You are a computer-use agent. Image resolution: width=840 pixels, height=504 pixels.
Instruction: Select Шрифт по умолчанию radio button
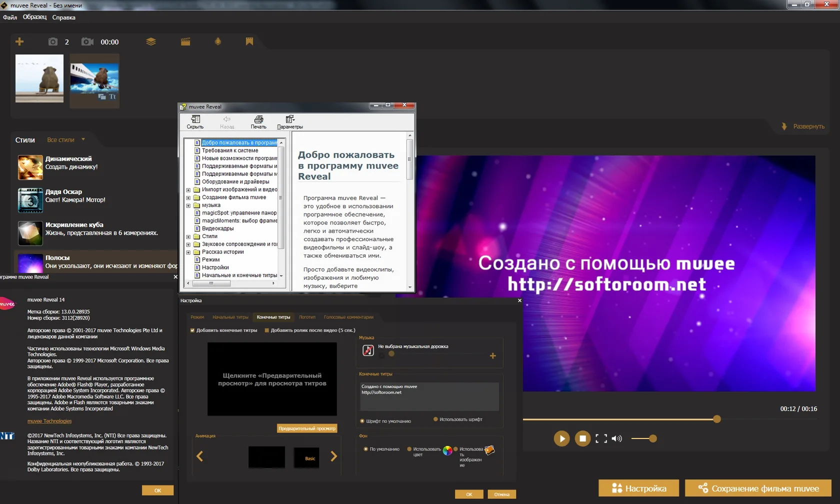point(362,421)
